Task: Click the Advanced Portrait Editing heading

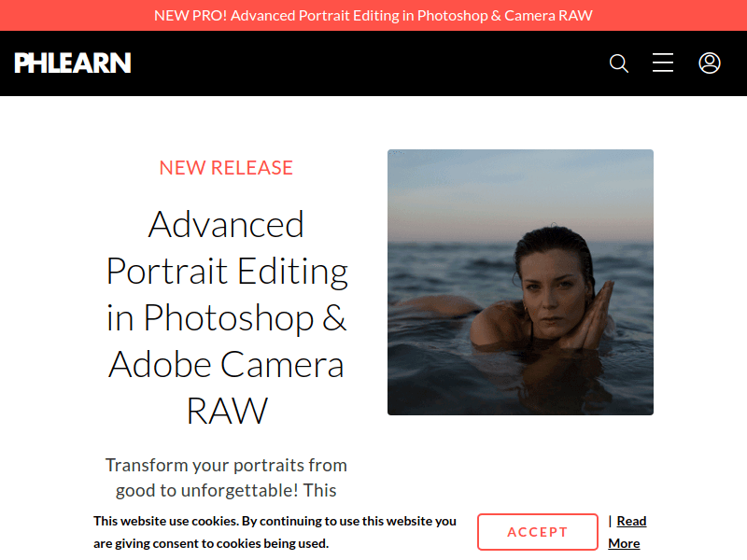Action: [x=227, y=317]
